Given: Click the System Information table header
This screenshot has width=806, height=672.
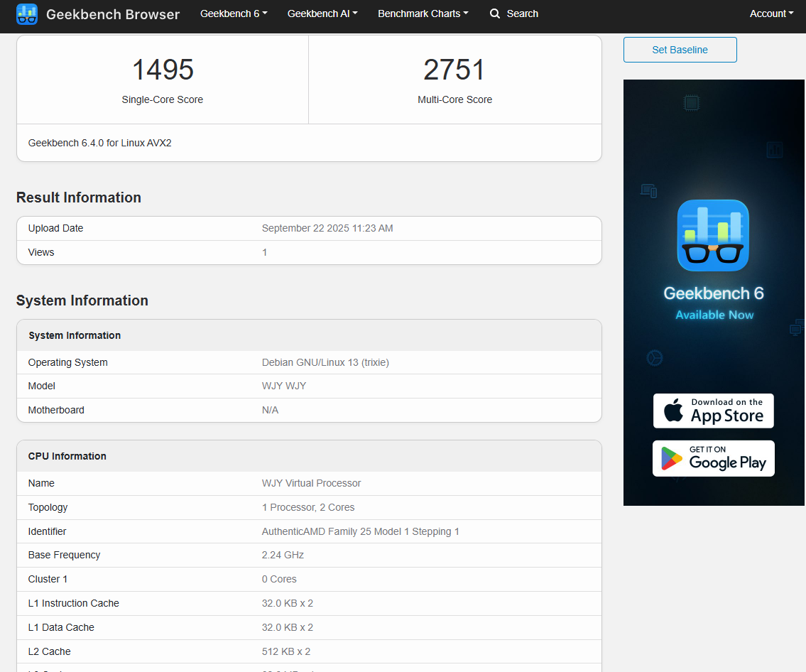Looking at the screenshot, I should coord(75,335).
